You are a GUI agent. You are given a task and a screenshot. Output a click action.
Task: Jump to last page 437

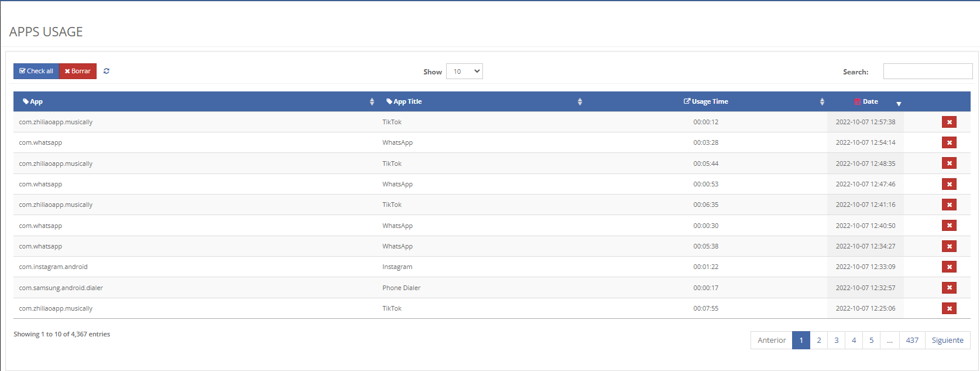click(x=912, y=340)
